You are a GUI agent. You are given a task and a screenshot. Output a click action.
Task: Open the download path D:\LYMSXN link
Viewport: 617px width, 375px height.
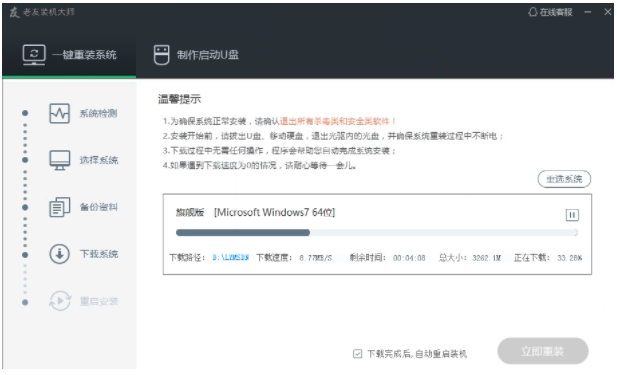tap(231, 258)
